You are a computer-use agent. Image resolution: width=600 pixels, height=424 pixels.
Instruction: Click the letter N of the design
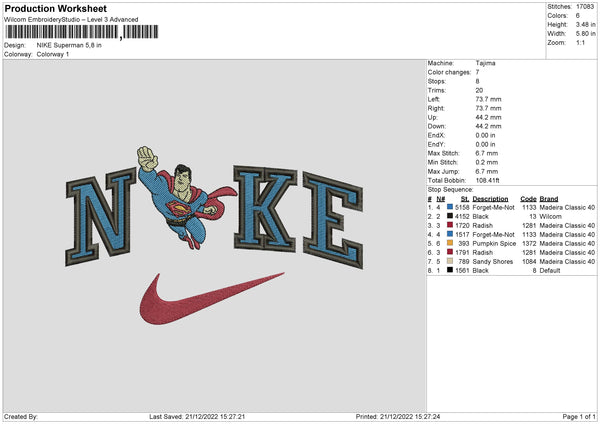(x=100, y=217)
